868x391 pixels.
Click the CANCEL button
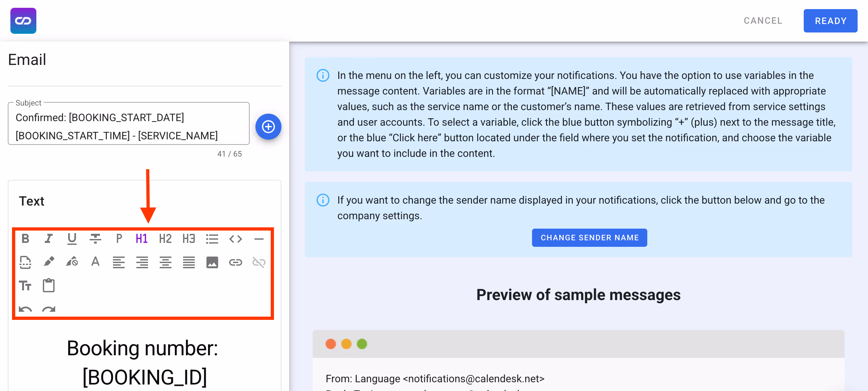(x=763, y=21)
